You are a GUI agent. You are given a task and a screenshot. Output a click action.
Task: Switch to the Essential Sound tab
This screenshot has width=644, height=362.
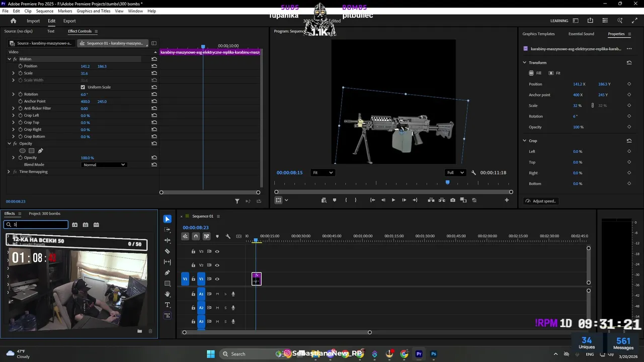[x=581, y=34]
